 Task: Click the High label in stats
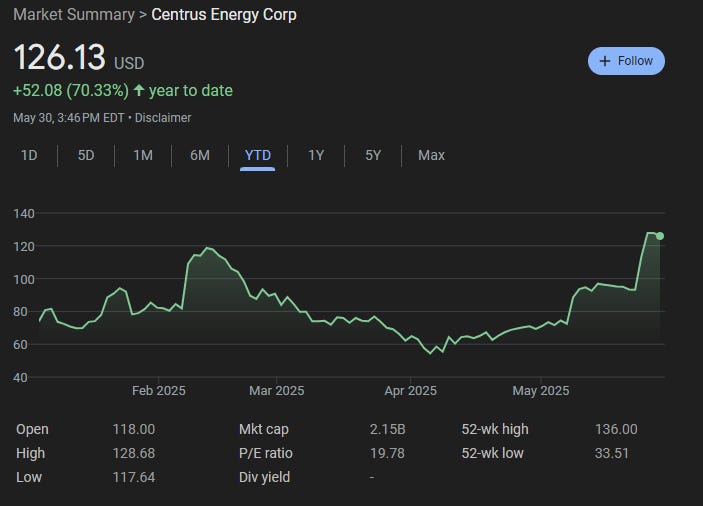tap(30, 453)
